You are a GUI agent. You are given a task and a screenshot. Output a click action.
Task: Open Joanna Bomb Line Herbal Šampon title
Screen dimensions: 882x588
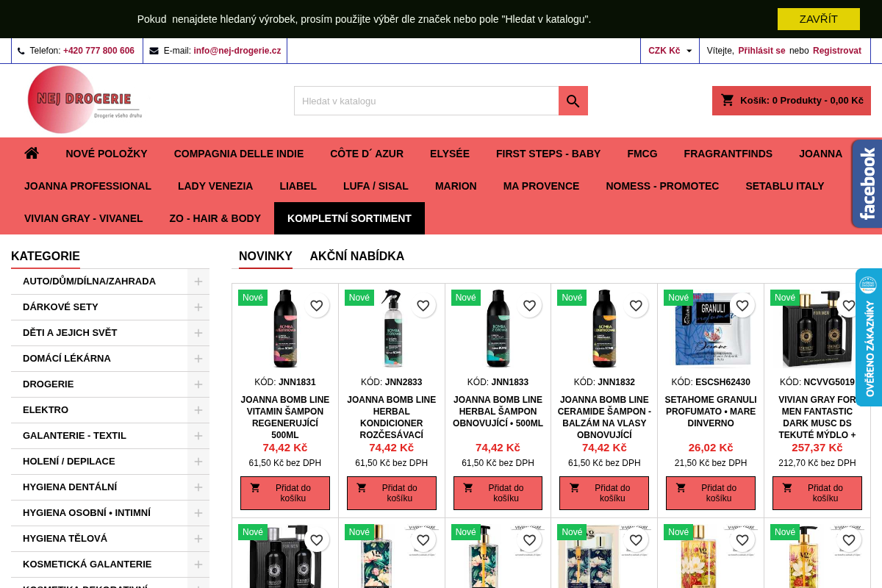point(498,412)
